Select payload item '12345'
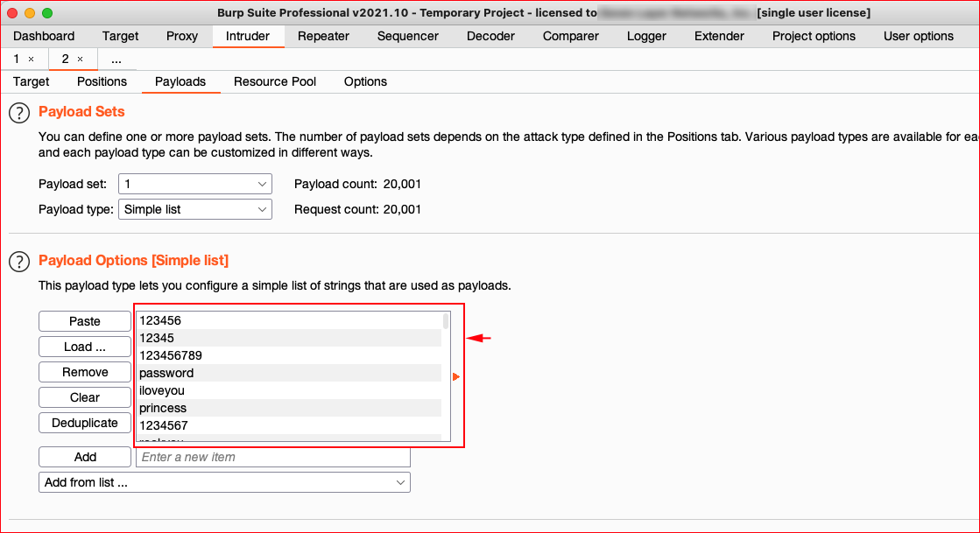 point(289,338)
